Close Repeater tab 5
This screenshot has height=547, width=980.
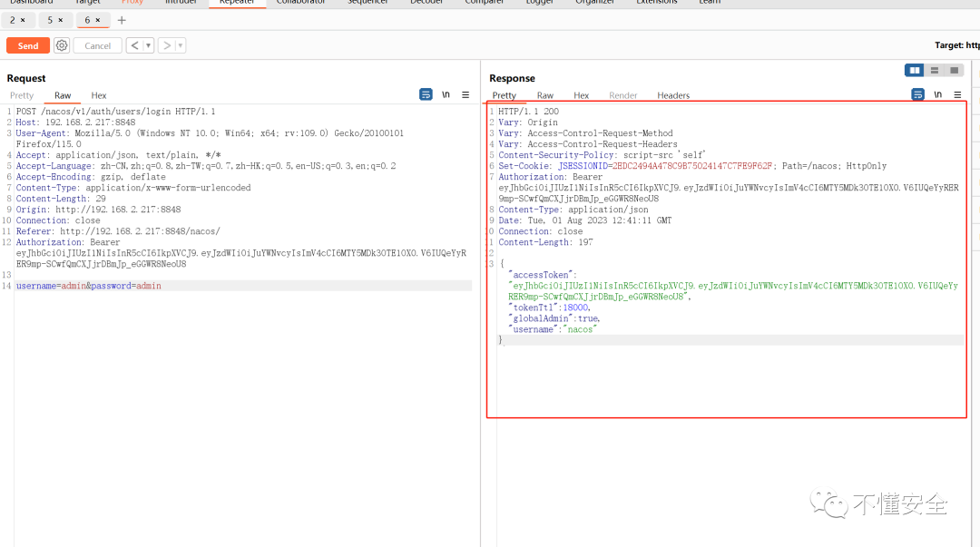point(61,20)
